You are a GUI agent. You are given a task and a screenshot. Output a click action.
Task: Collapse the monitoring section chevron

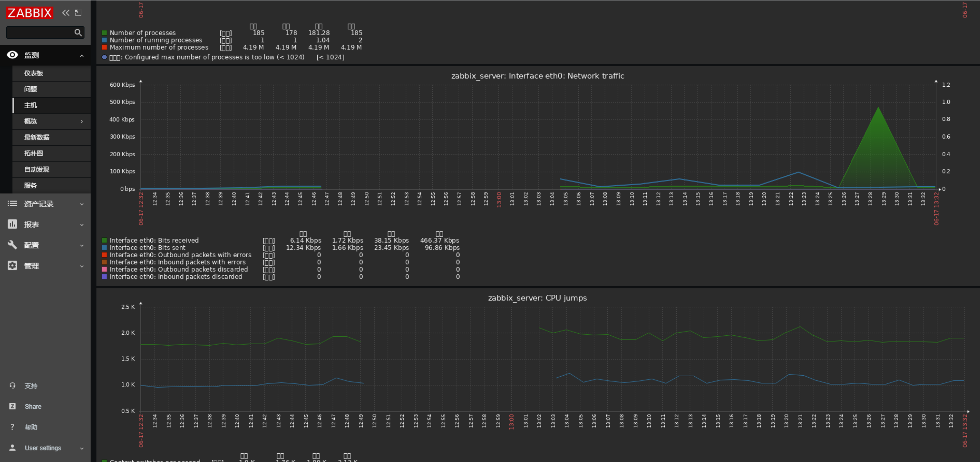click(x=82, y=56)
